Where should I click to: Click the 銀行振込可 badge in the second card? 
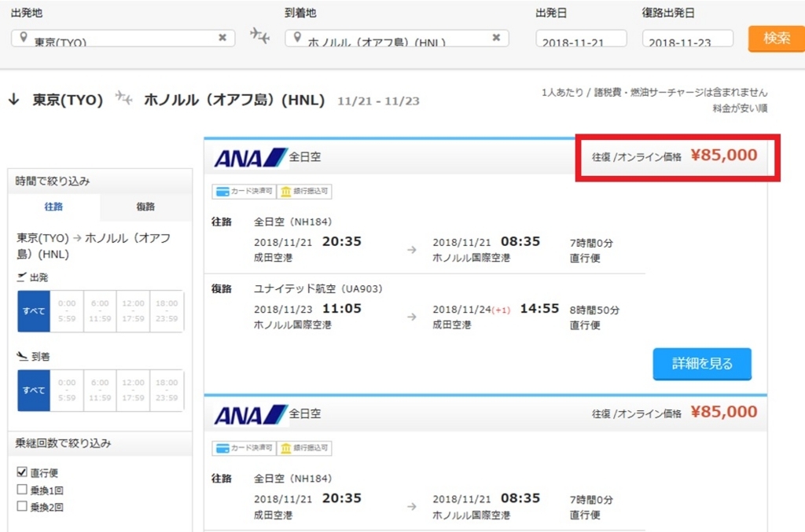tap(304, 449)
